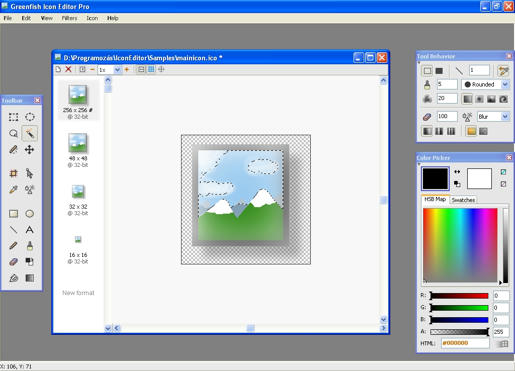Select the Selection Pencil tool
Viewport: 515px width, 371px height.
[x=13, y=149]
